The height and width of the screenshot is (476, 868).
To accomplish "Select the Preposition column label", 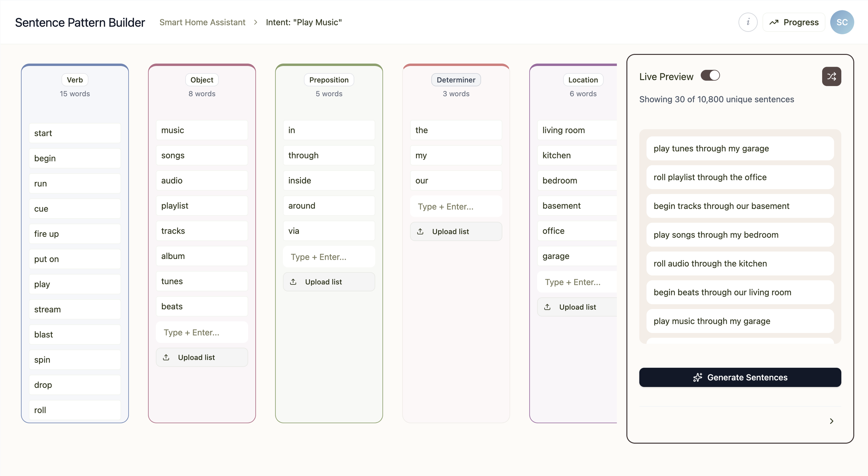I will [329, 80].
